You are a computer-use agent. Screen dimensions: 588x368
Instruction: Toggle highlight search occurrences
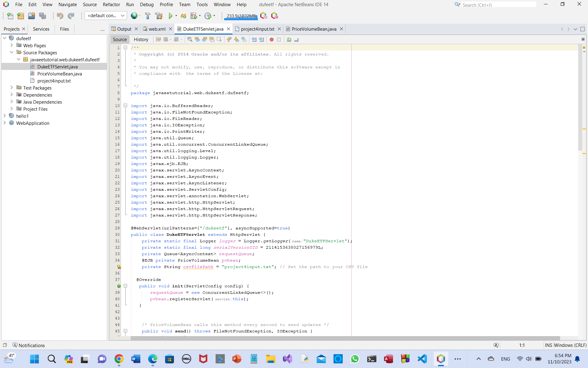[212, 40]
